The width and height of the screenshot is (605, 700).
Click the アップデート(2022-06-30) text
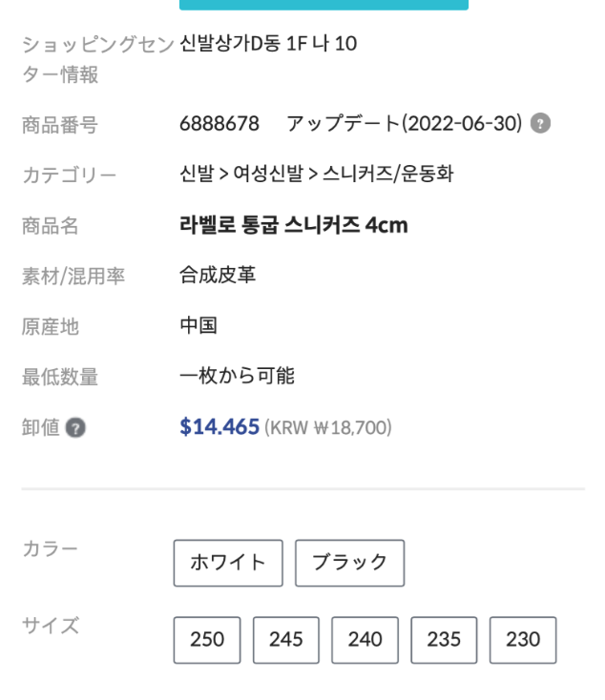pyautogui.click(x=405, y=124)
